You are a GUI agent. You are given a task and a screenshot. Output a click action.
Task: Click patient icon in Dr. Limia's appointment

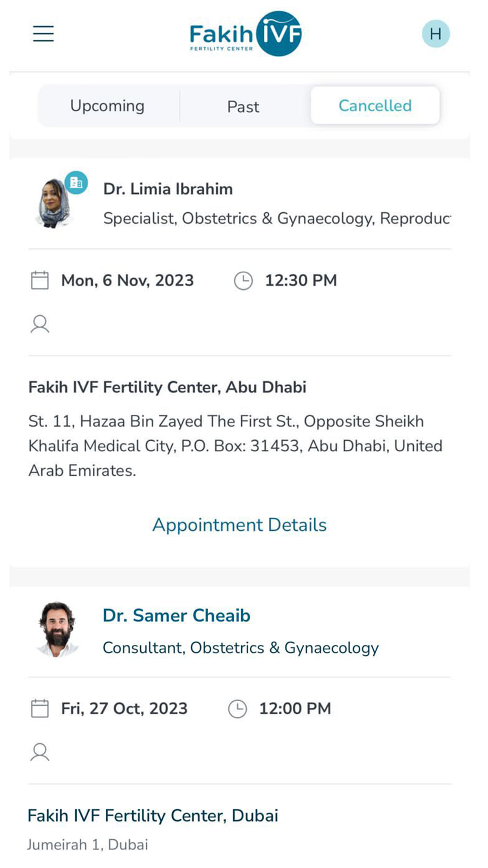tap(40, 324)
